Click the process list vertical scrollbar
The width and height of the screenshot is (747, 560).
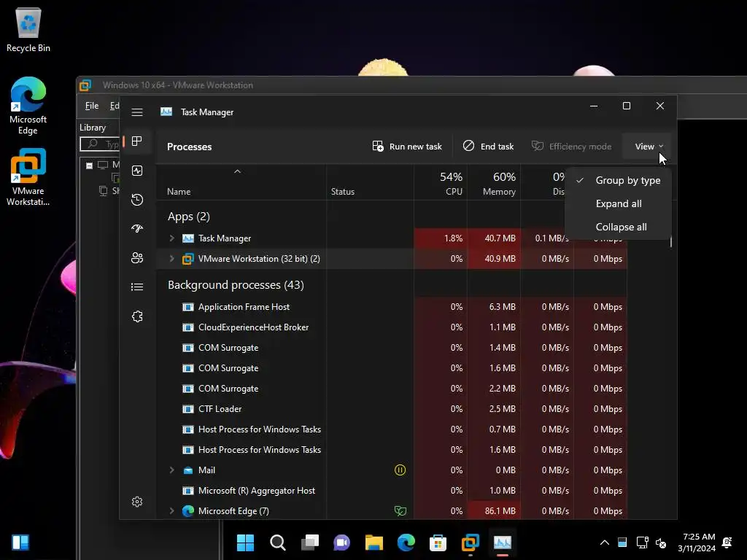pyautogui.click(x=671, y=242)
